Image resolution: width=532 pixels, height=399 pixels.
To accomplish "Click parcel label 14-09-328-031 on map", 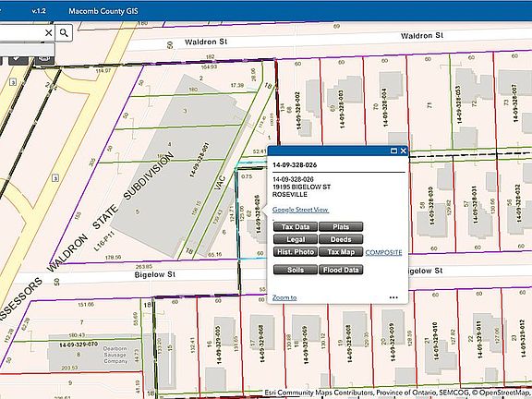I will pos(475,205).
